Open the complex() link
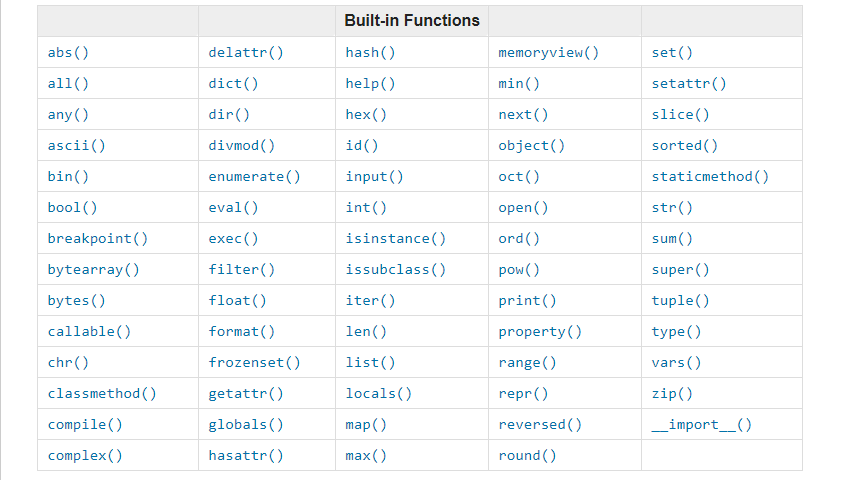Screen dimensions: 846x480 [85, 456]
